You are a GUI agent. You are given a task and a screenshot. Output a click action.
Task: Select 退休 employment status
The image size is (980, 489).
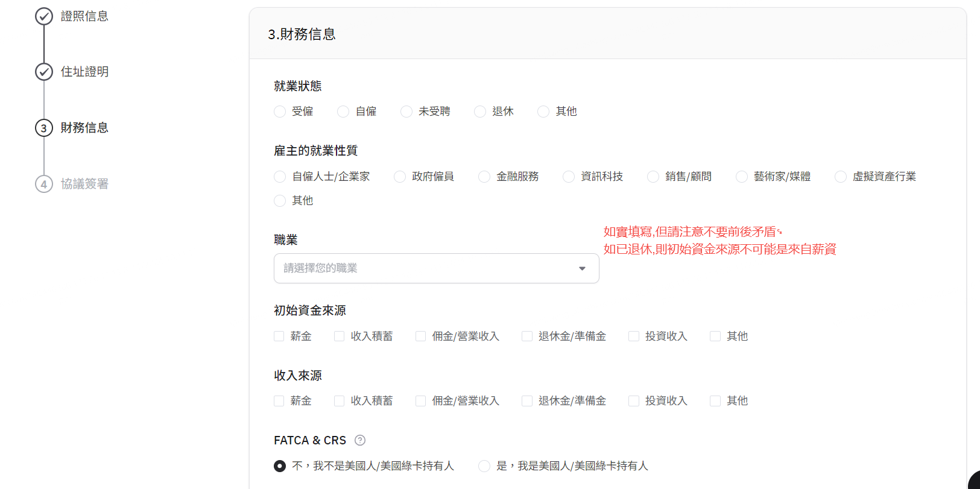coord(480,112)
